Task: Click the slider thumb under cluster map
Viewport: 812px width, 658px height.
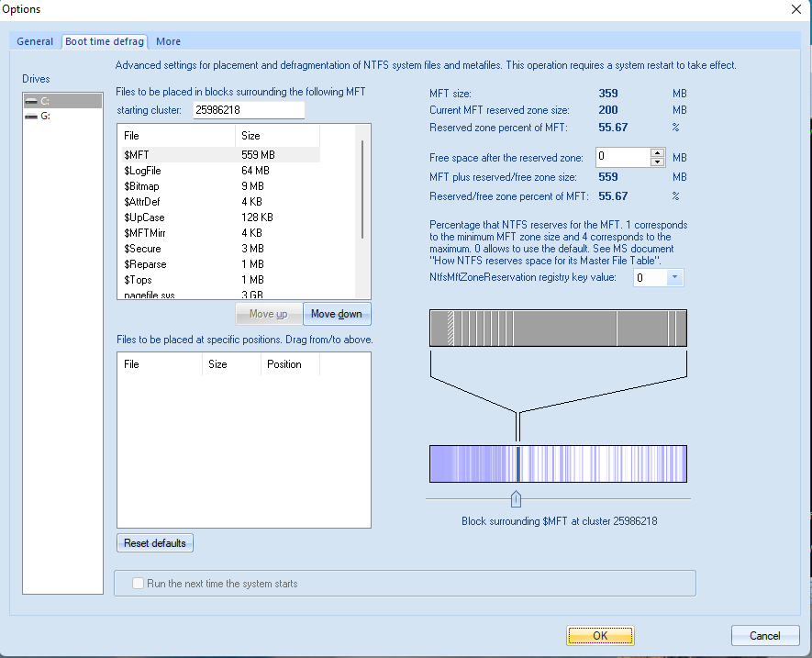Action: click(516, 498)
